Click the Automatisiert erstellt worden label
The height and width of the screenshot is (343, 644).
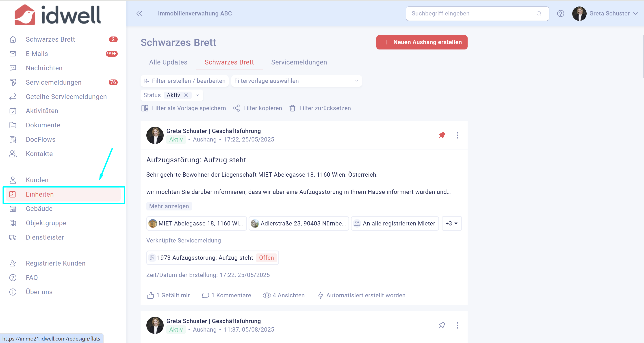(x=366, y=295)
